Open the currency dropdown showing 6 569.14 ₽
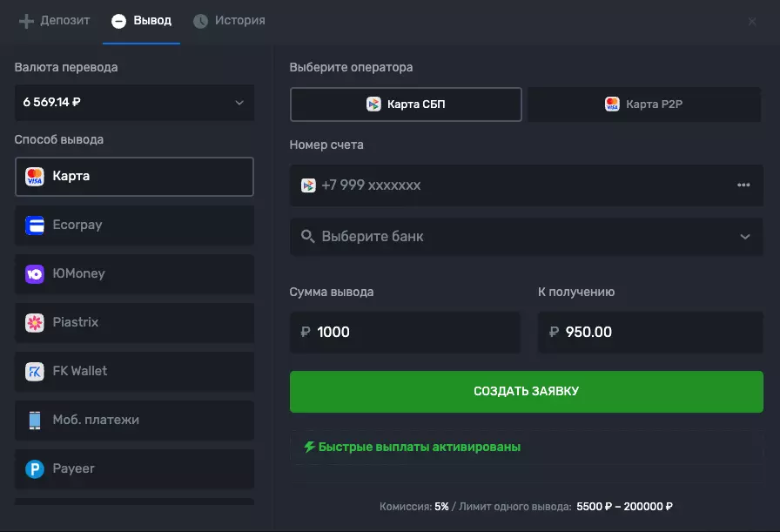 coord(134,102)
